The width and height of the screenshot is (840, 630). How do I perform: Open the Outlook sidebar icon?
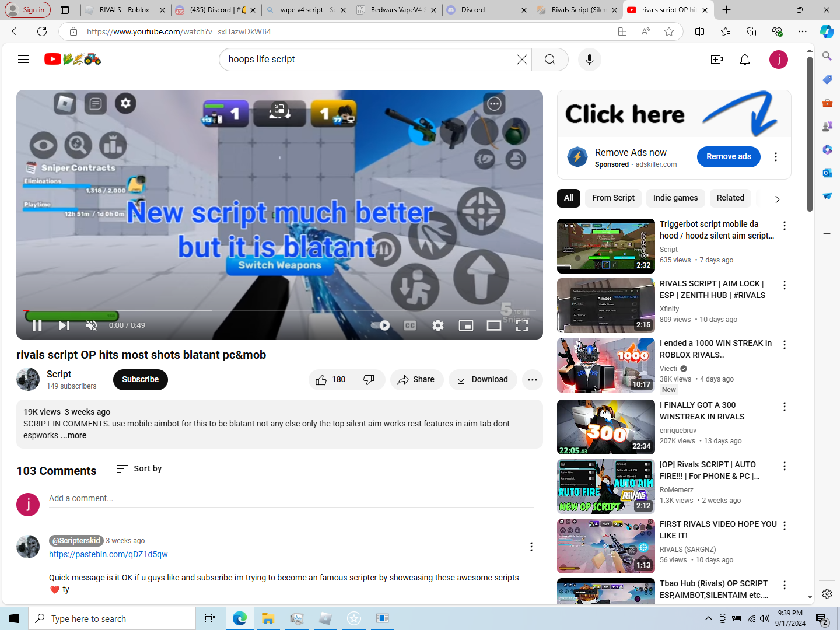827,173
